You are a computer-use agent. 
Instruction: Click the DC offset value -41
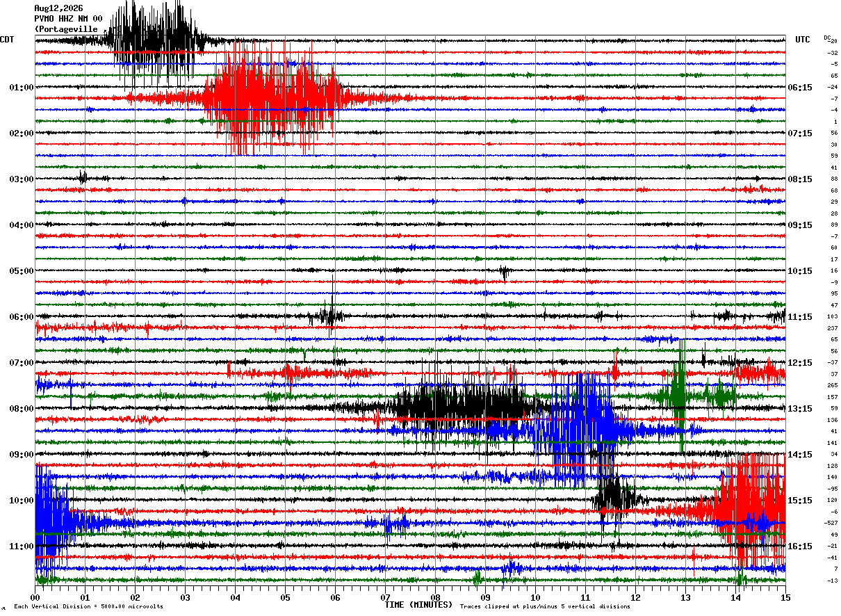click(x=833, y=558)
